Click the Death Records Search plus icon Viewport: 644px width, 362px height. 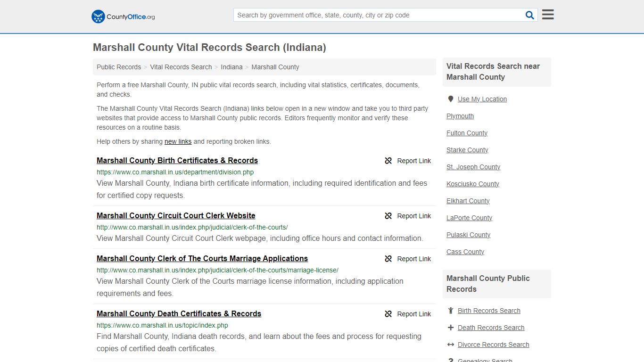click(x=451, y=328)
